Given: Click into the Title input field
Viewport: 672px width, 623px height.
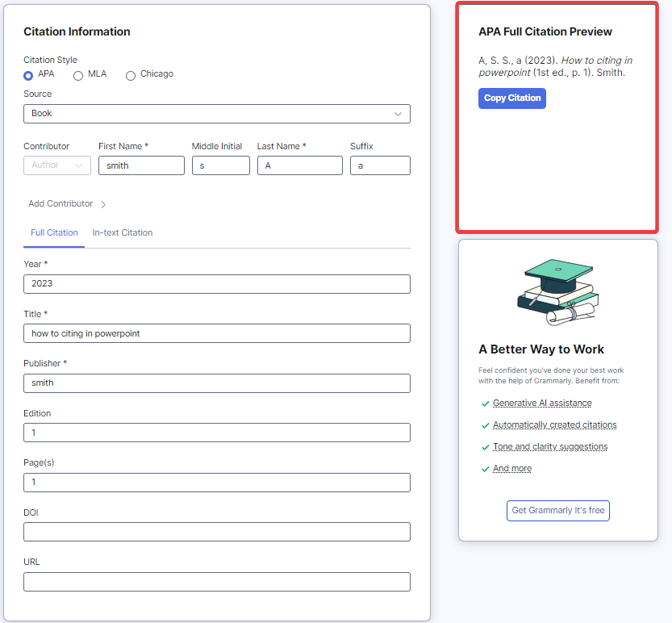Looking at the screenshot, I should [216, 333].
